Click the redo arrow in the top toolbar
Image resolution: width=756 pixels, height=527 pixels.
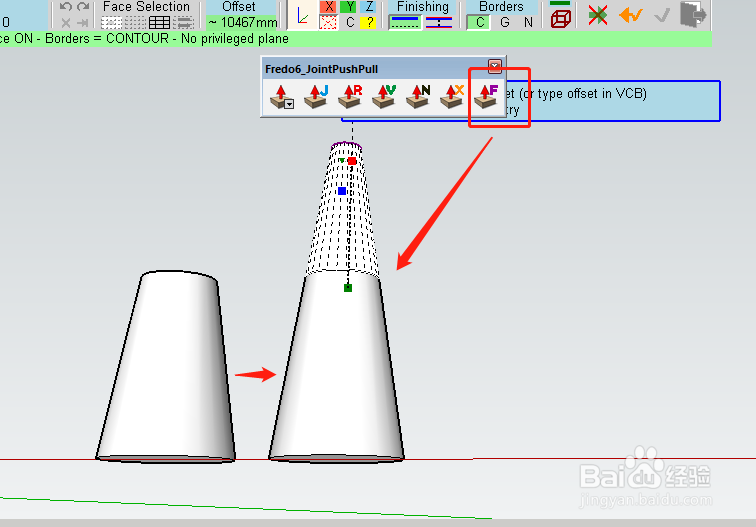83,7
